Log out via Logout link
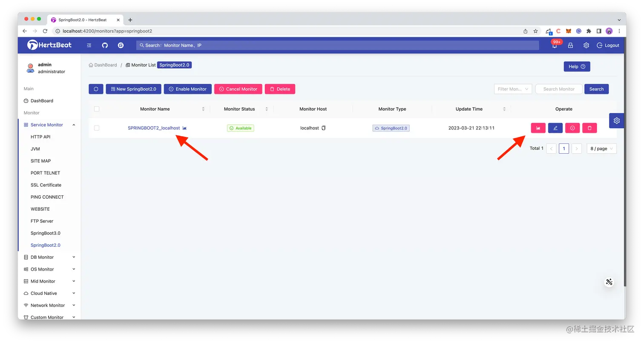Screen dimensions: 644x343 click(x=608, y=45)
